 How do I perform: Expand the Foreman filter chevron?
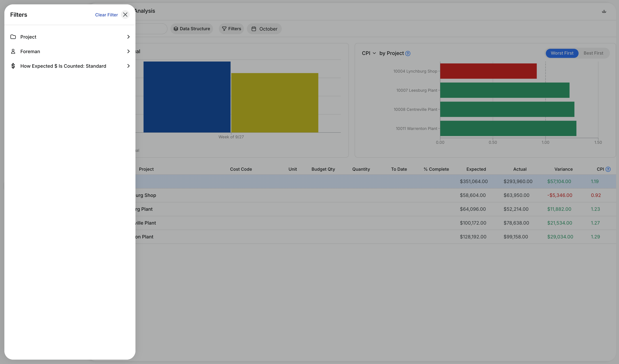click(x=128, y=51)
